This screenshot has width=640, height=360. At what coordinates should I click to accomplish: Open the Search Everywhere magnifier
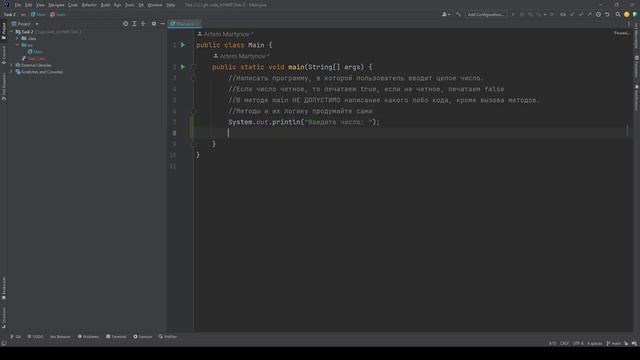(x=618, y=14)
